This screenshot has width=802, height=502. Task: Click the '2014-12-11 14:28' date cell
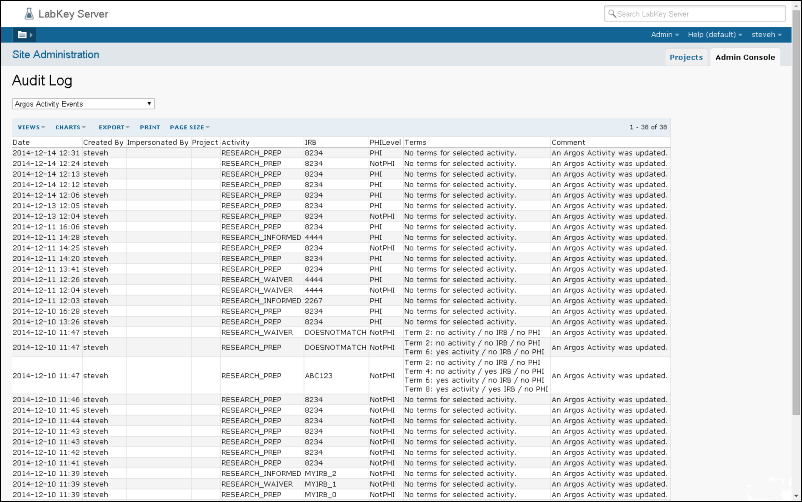[x=46, y=237]
